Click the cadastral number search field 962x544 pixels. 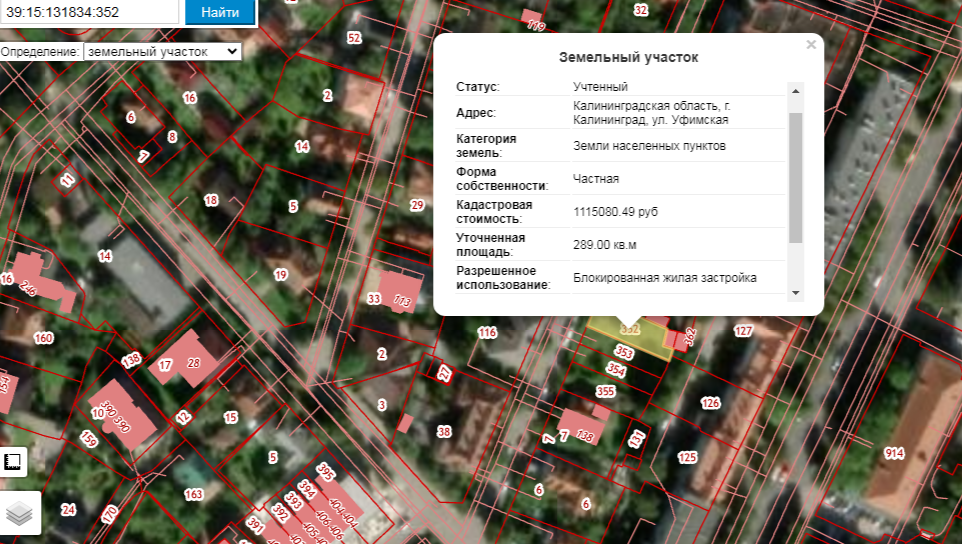91,12
